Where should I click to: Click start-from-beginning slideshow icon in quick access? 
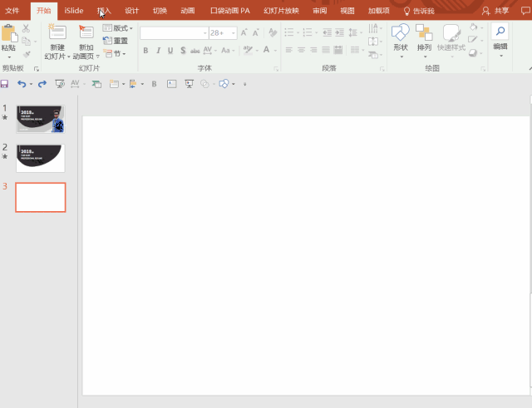60,84
